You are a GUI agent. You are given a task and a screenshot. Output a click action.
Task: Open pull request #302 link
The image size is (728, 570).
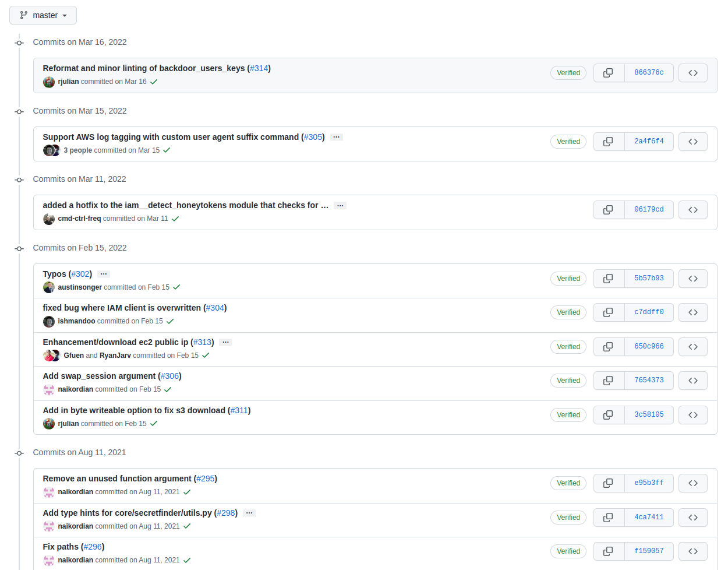80,274
